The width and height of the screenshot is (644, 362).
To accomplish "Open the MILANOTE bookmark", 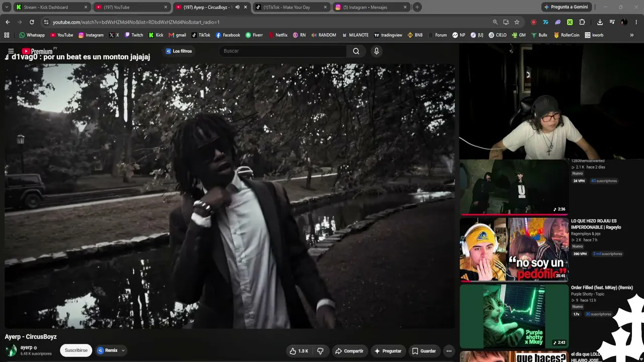I will [355, 35].
